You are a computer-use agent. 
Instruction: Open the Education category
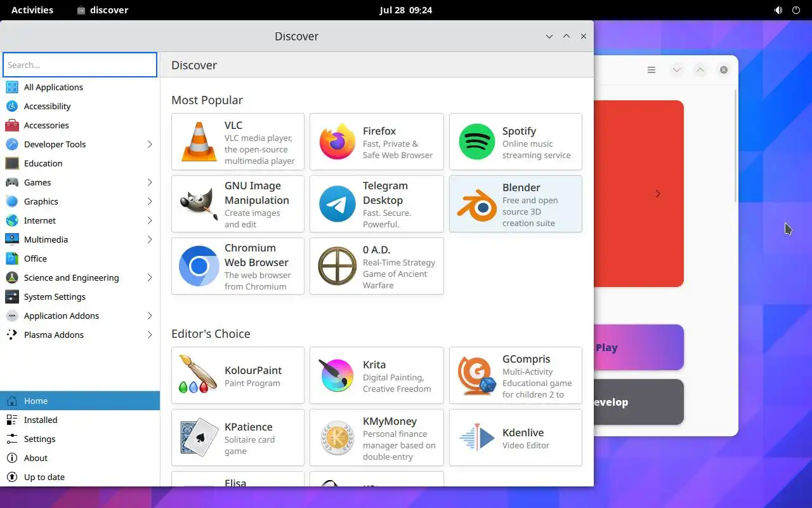[x=80, y=163]
